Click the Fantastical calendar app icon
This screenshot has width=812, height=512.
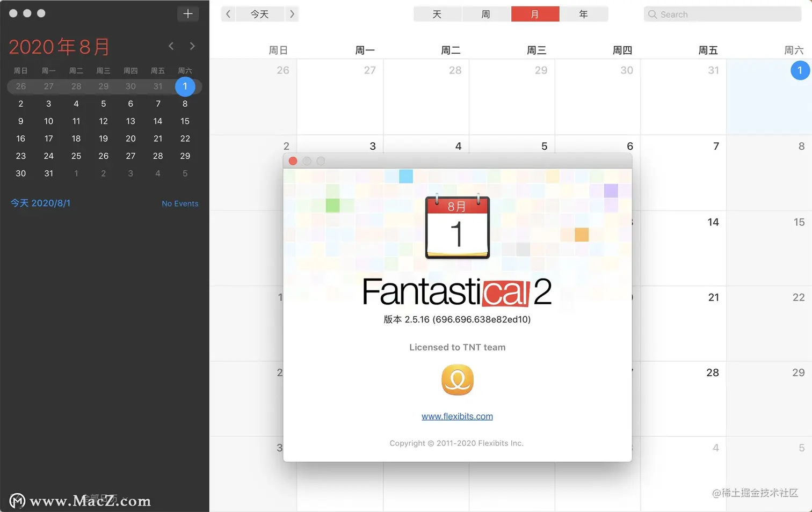(458, 227)
